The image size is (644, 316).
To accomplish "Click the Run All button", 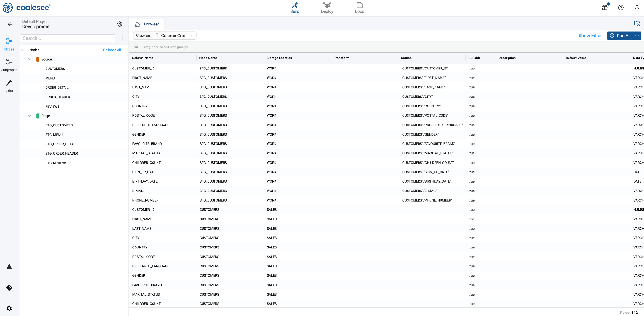I will (x=620, y=36).
